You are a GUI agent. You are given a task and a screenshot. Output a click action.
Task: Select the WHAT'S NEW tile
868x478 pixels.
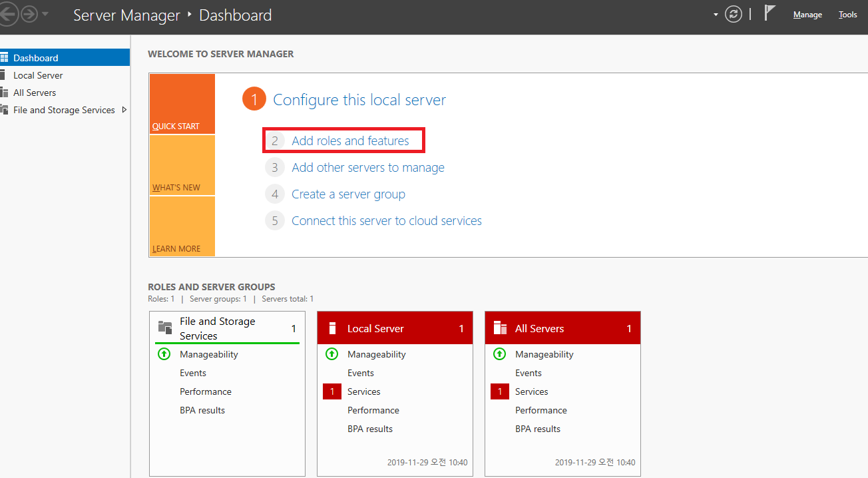click(182, 165)
